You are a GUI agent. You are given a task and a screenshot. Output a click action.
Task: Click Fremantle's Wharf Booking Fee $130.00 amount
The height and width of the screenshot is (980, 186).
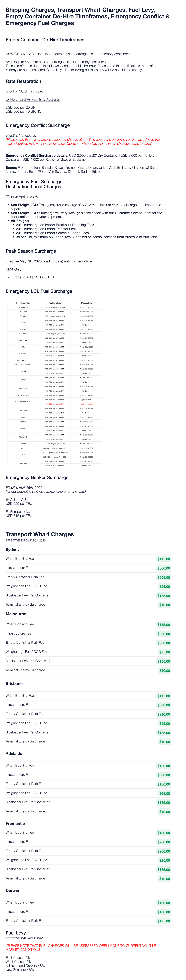click(x=164, y=833)
